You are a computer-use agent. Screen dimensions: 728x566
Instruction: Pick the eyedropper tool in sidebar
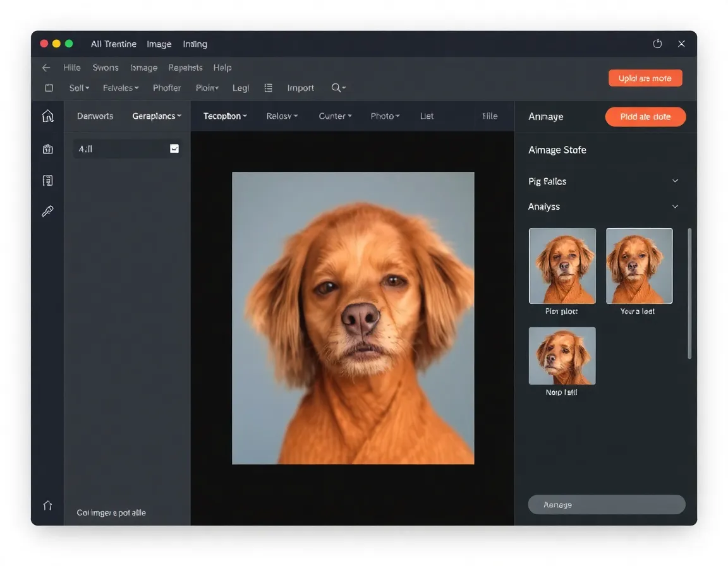[47, 212]
